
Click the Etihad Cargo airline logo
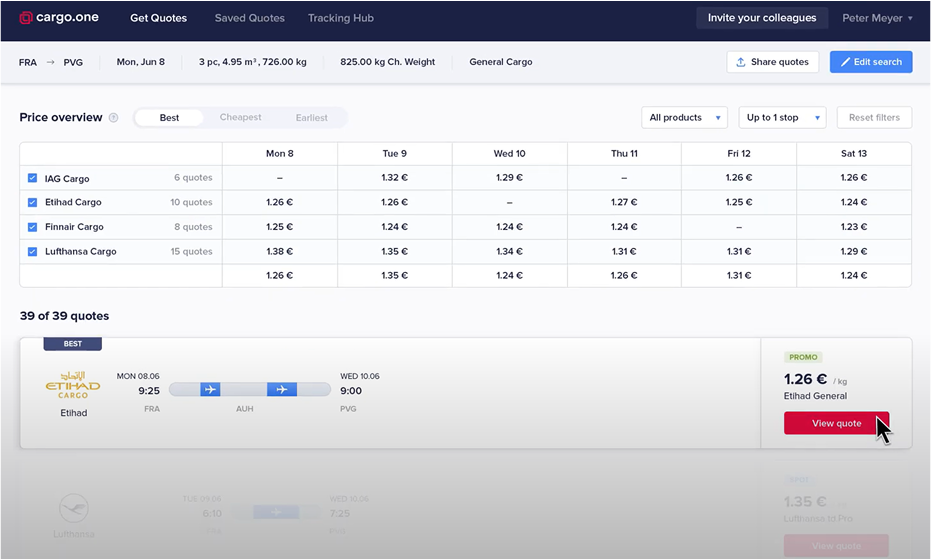tap(73, 386)
